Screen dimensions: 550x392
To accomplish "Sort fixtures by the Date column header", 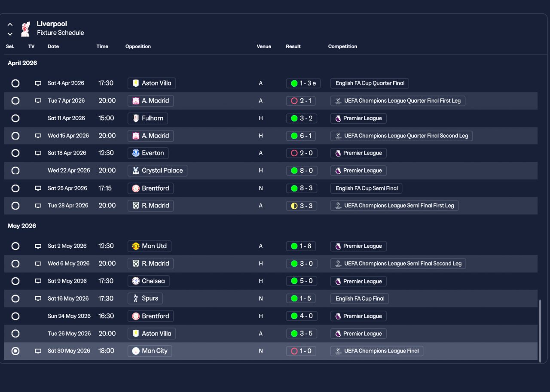I will click(53, 46).
